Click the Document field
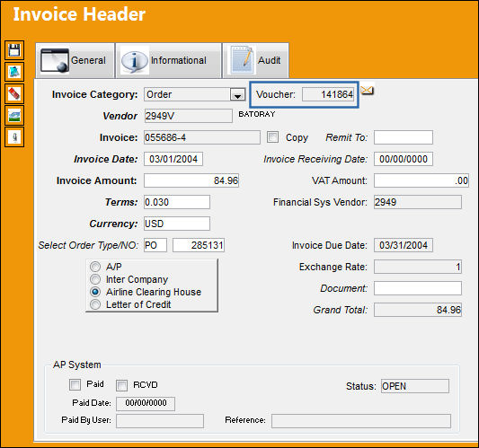The image size is (479, 448). click(418, 288)
